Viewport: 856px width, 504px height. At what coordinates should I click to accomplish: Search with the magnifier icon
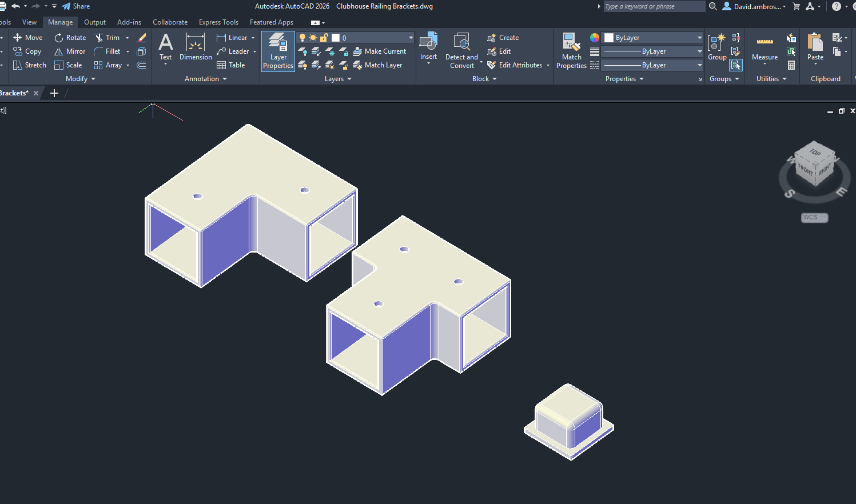pyautogui.click(x=713, y=6)
